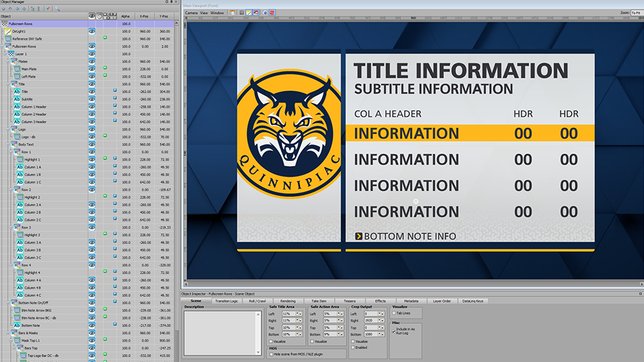The width and height of the screenshot is (644, 362).
Task: Collapse the Bottom Note On/Off group
Action: tap(8, 302)
